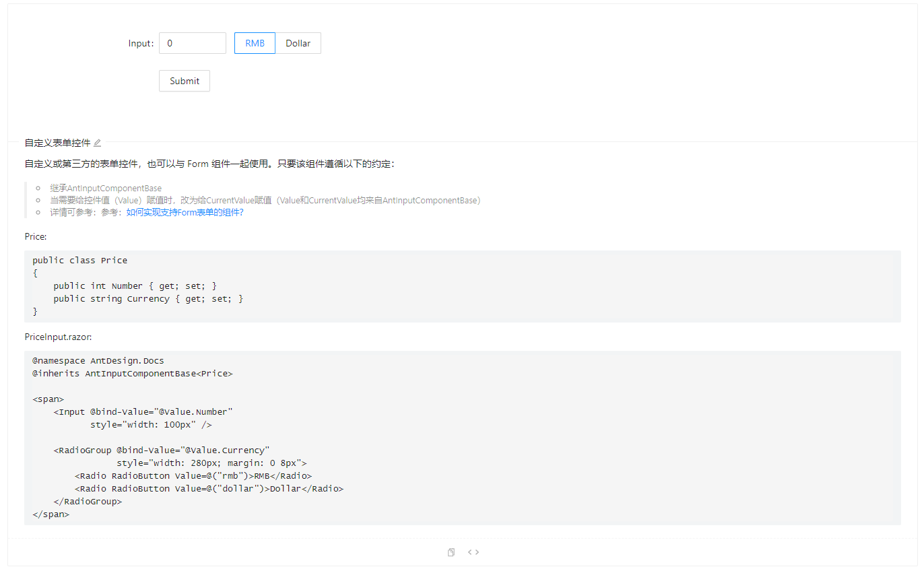
Task: Click the Price: heading text
Action: tap(36, 237)
